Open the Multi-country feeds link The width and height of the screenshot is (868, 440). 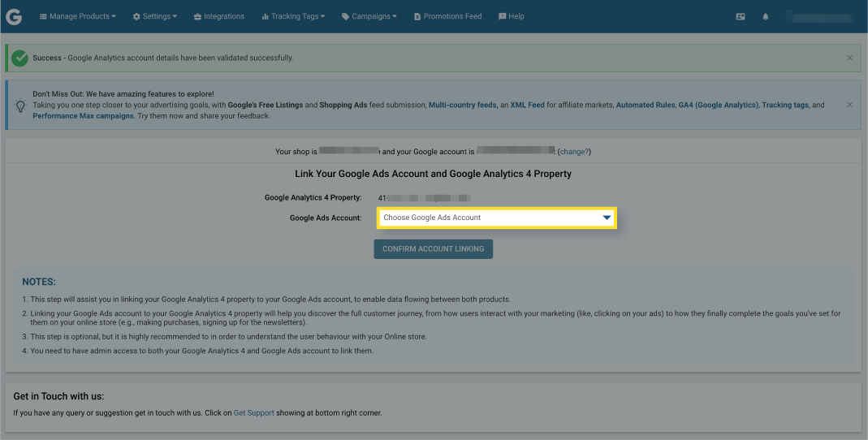pyautogui.click(x=462, y=105)
